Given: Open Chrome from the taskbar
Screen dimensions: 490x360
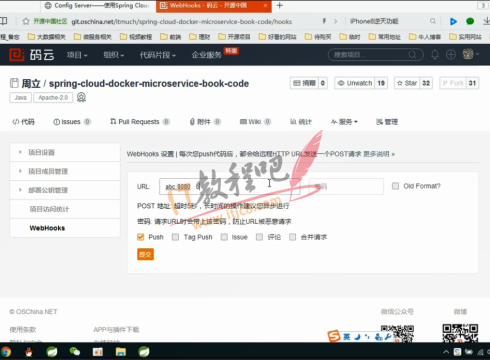Looking at the screenshot, I should 6,352.
